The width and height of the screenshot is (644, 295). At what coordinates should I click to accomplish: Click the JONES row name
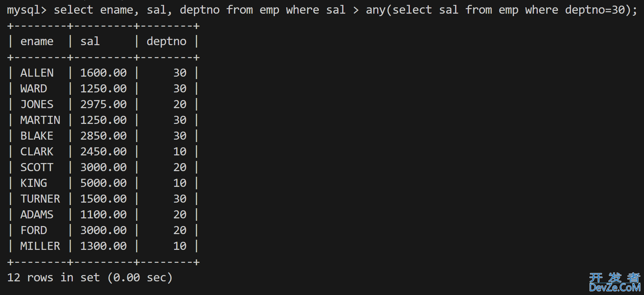pos(37,104)
